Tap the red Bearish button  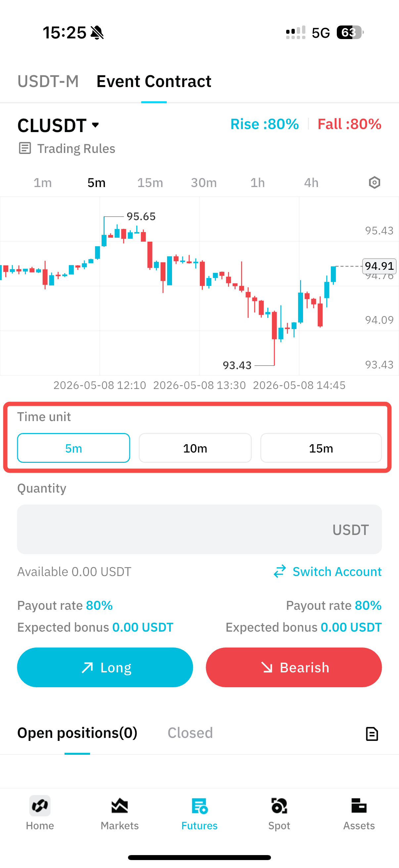click(x=294, y=667)
